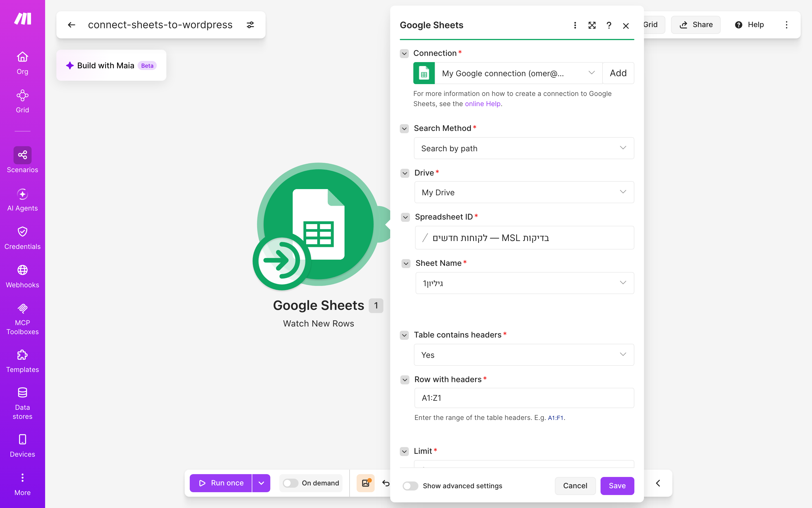
Task: Open the Drive dropdown
Action: (x=524, y=192)
